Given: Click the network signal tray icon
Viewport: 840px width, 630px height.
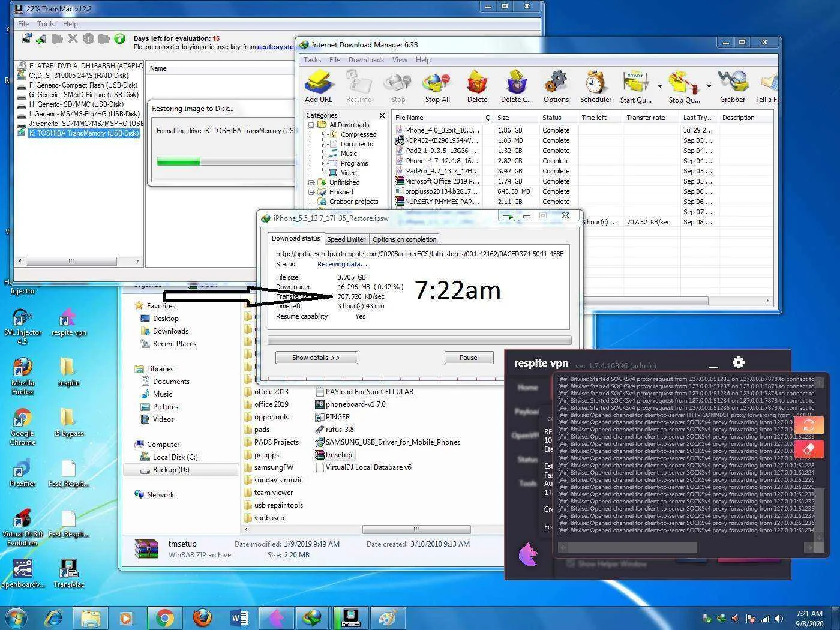Looking at the screenshot, I should [x=765, y=618].
